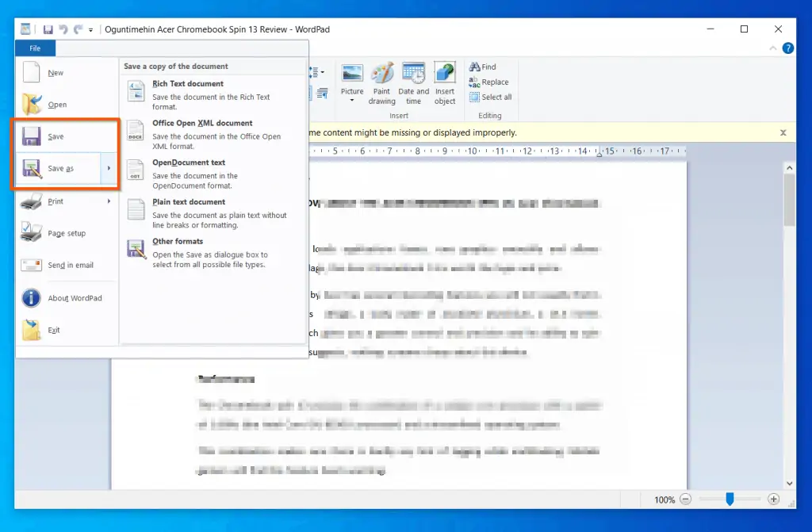Viewport: 812px width, 532px height.
Task: Dismiss the yellow notification bar
Action: pos(783,132)
